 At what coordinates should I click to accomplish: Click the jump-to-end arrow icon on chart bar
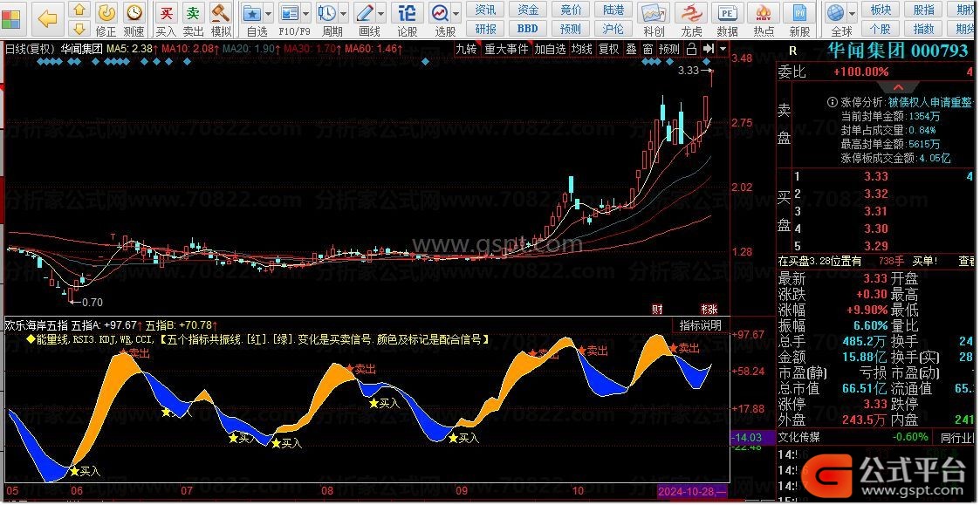[x=708, y=49]
